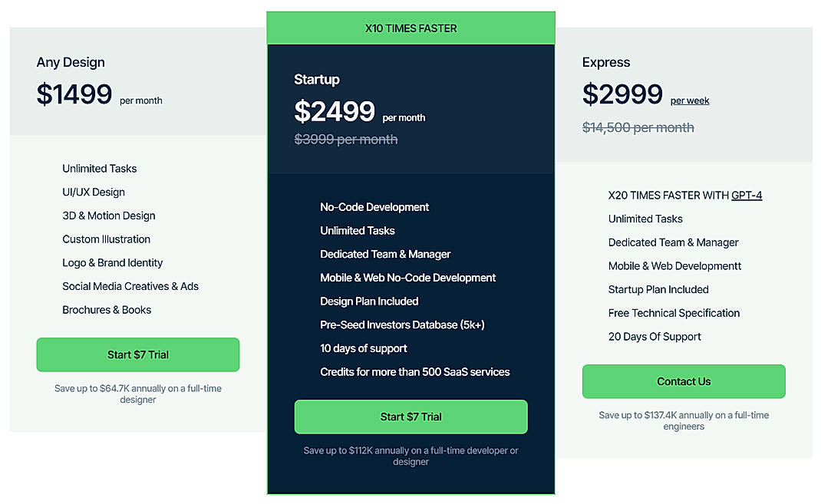
Task: Click the underlined per week link
Action: pyautogui.click(x=689, y=100)
